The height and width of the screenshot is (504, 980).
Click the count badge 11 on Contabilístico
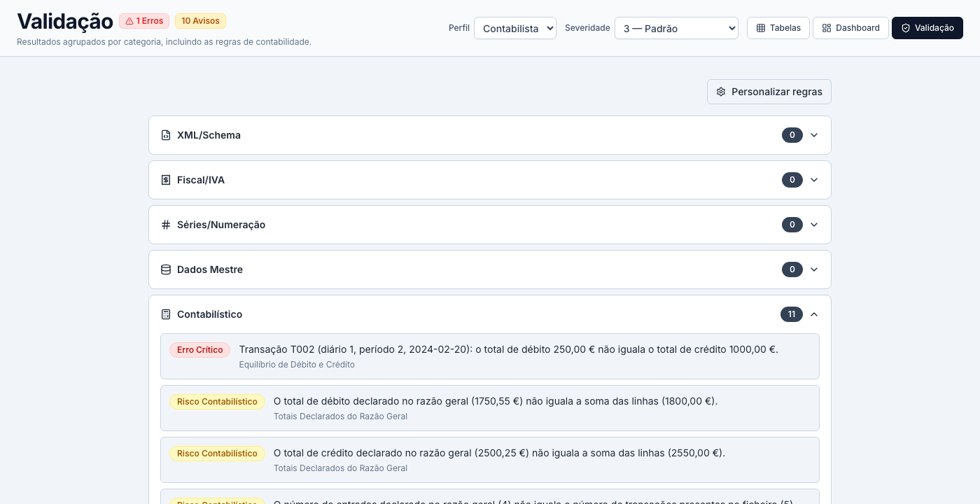[x=792, y=314]
